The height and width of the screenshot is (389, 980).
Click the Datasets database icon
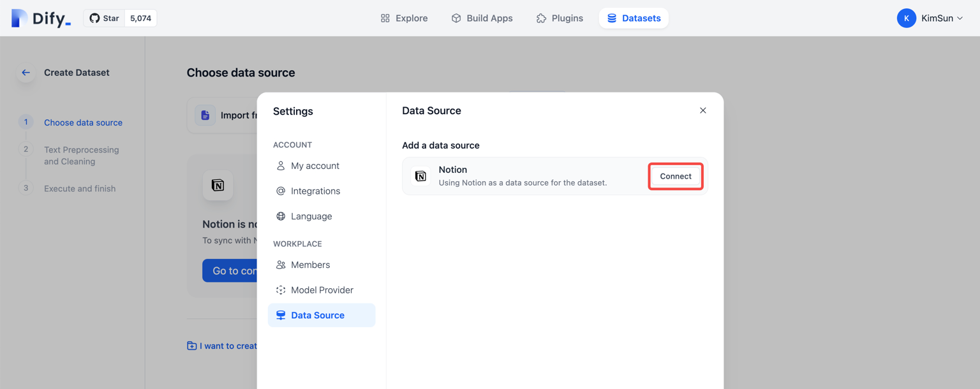pyautogui.click(x=612, y=18)
